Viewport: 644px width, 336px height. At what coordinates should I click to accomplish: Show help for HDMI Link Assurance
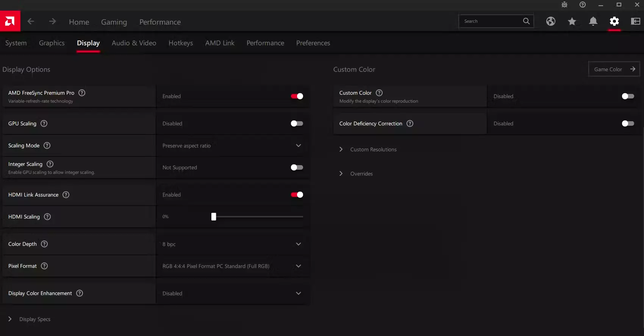(x=66, y=195)
